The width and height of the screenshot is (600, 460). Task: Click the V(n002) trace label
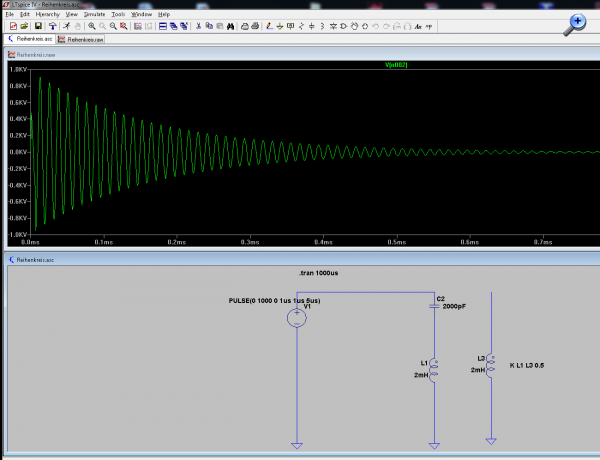tap(396, 65)
